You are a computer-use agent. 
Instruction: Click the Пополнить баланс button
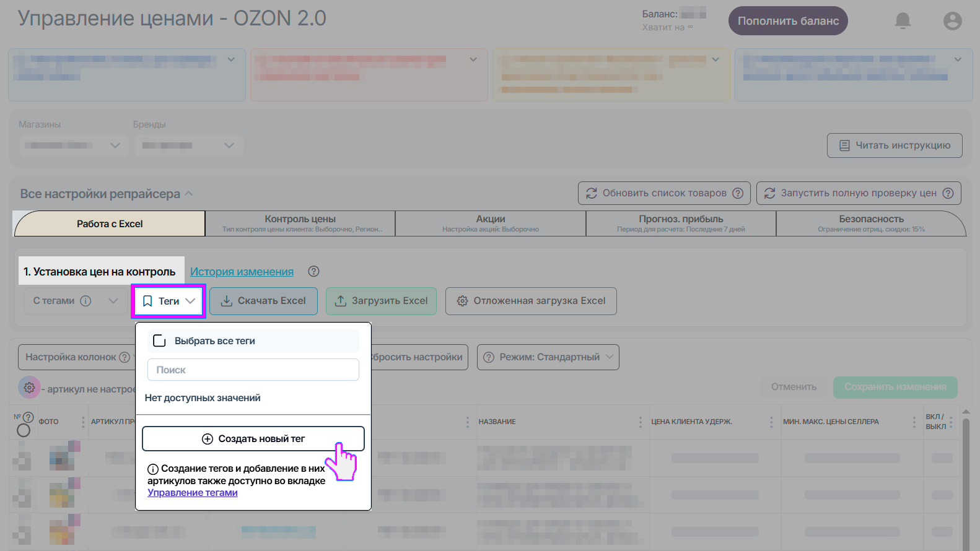tap(788, 21)
